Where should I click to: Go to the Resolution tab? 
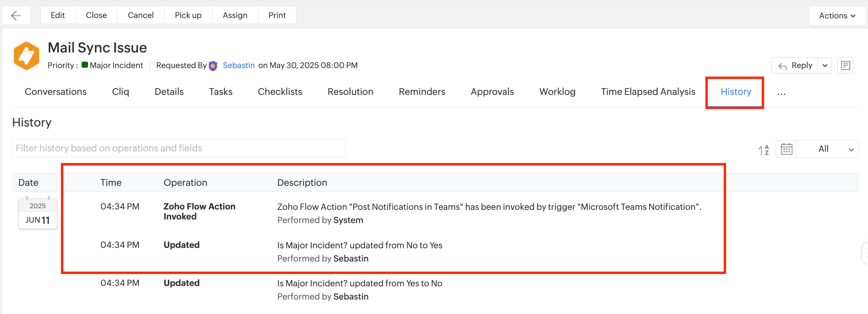[350, 92]
